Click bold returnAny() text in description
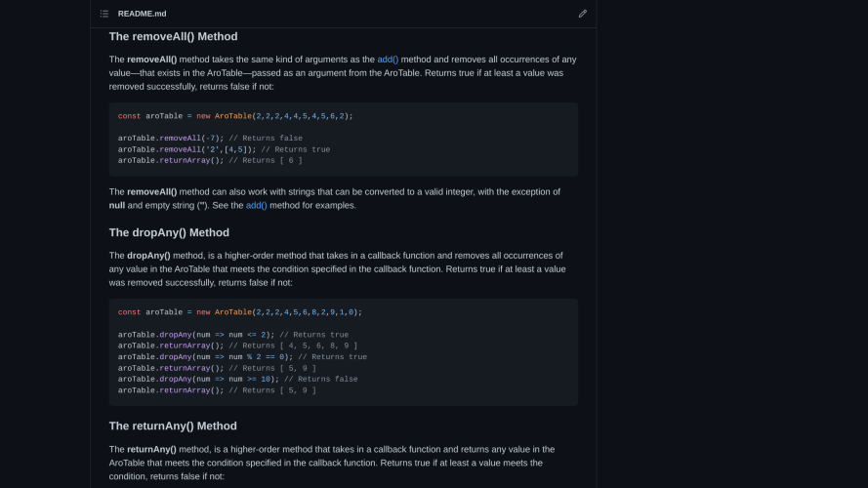The height and width of the screenshot is (488, 868). coord(151,449)
